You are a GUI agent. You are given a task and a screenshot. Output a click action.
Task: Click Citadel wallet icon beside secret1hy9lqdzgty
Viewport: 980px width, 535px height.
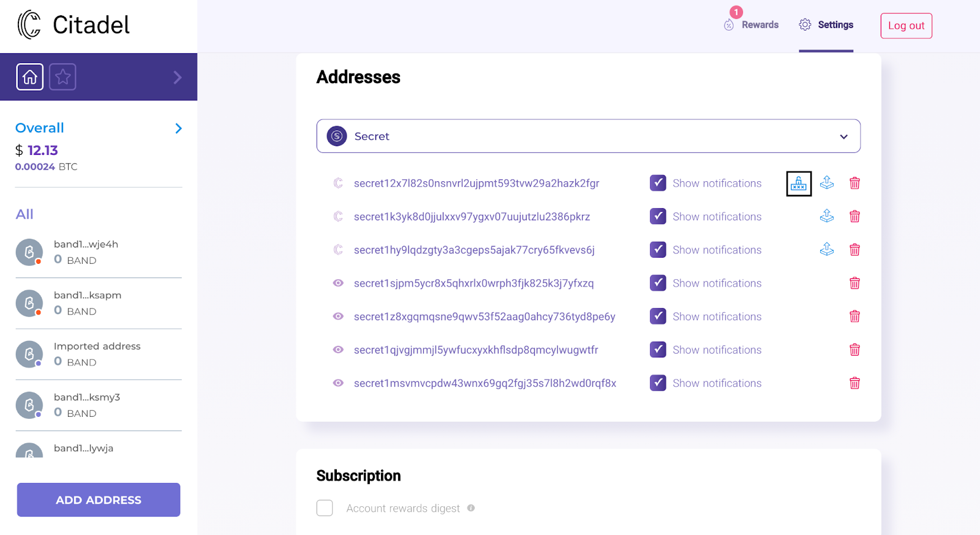(338, 250)
